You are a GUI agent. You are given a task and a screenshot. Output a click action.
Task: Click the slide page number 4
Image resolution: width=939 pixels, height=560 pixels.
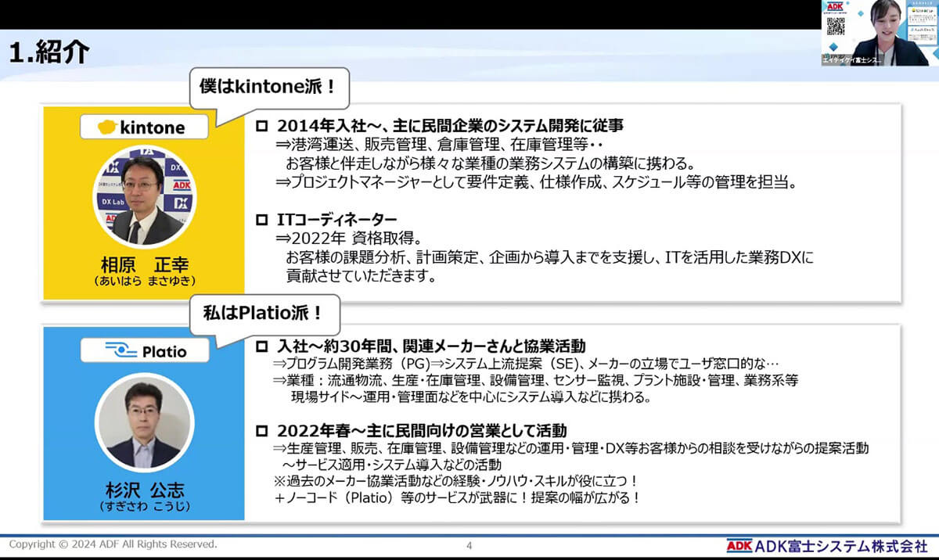pos(469,546)
